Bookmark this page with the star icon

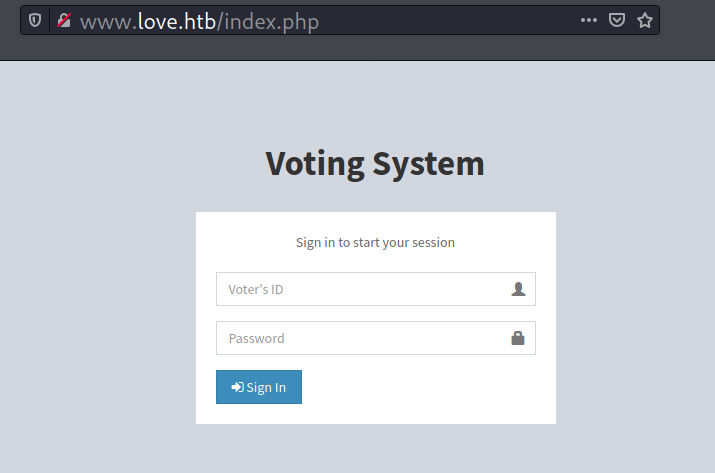645,20
